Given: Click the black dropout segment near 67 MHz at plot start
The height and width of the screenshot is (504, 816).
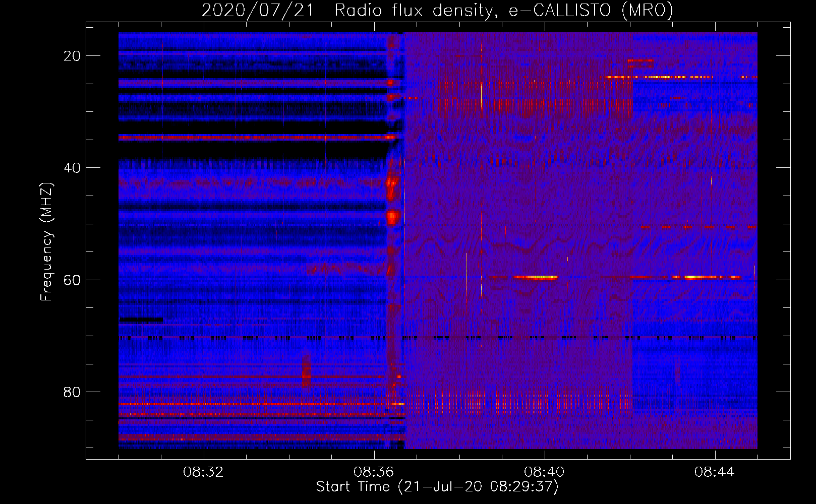Looking at the screenshot, I should (141, 320).
